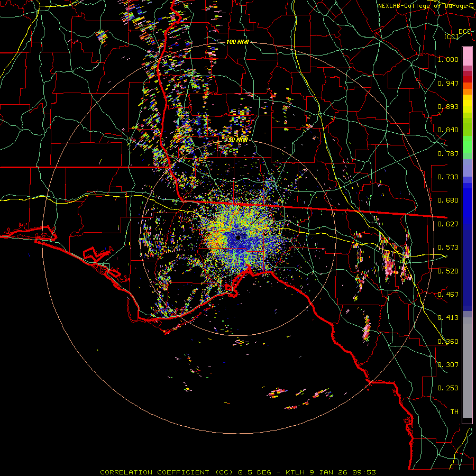
Task: Click the 0.413 scale value
Action: click(448, 318)
